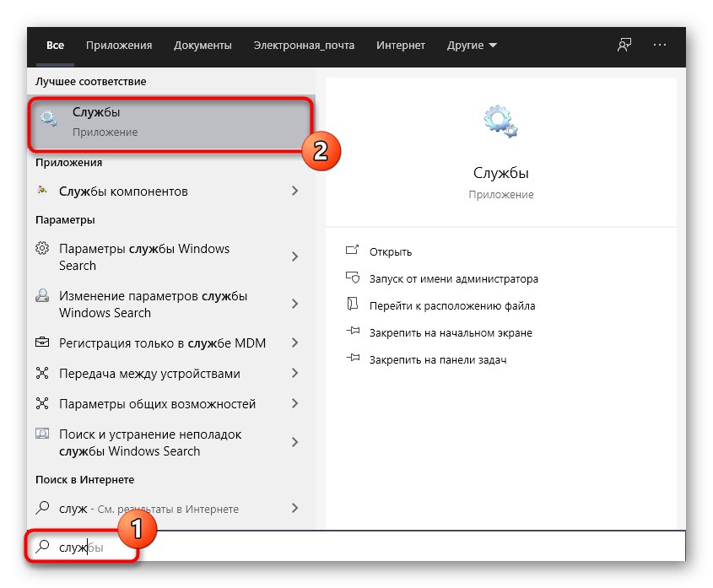This screenshot has width=713, height=588.
Task: Expand arrow for Регистрация только в службе MDM
Action: tap(294, 343)
